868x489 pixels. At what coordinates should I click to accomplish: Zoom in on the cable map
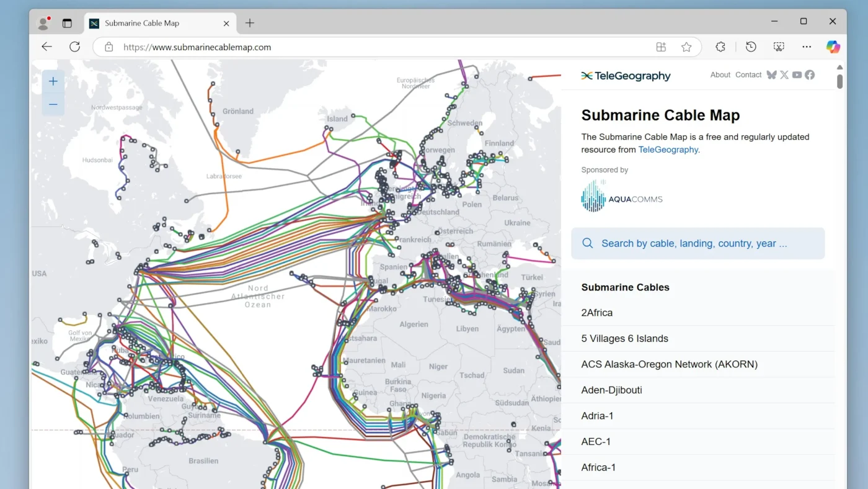coord(53,81)
